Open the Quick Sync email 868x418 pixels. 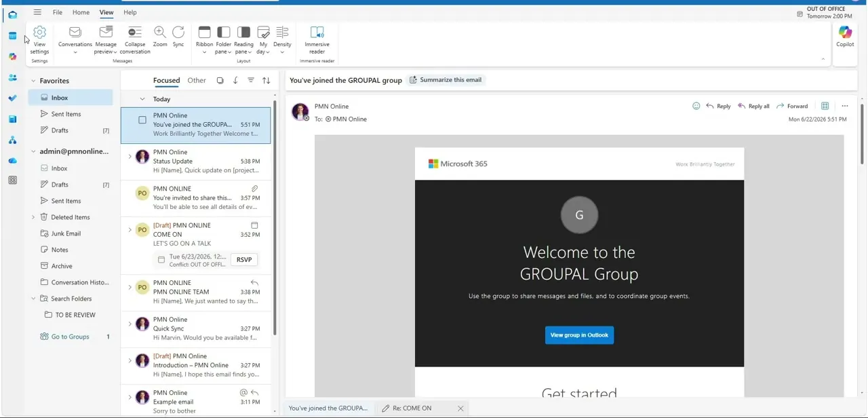196,328
